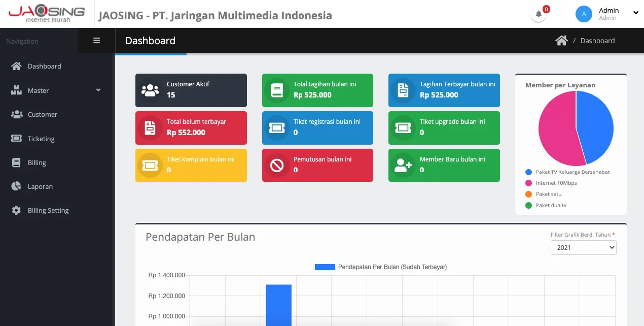Click the Master boxes icon in the sidebar
Viewport: 644px width, 326px height.
(16, 90)
